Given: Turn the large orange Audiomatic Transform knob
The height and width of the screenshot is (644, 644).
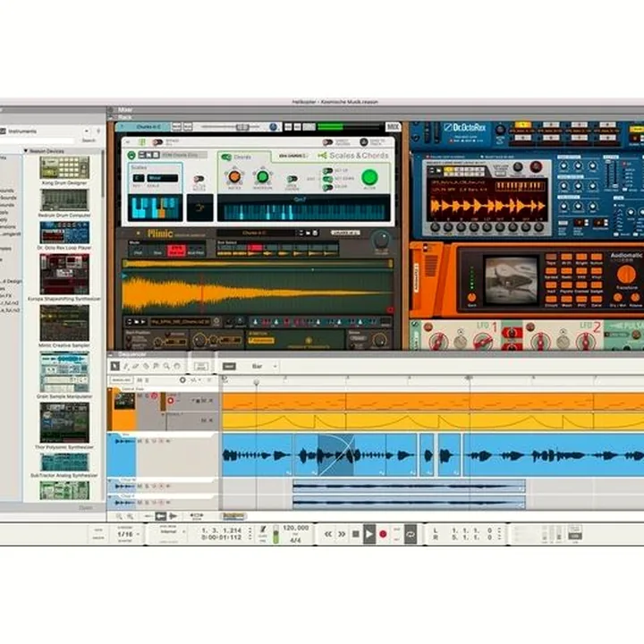Looking at the screenshot, I should pyautogui.click(x=626, y=274).
